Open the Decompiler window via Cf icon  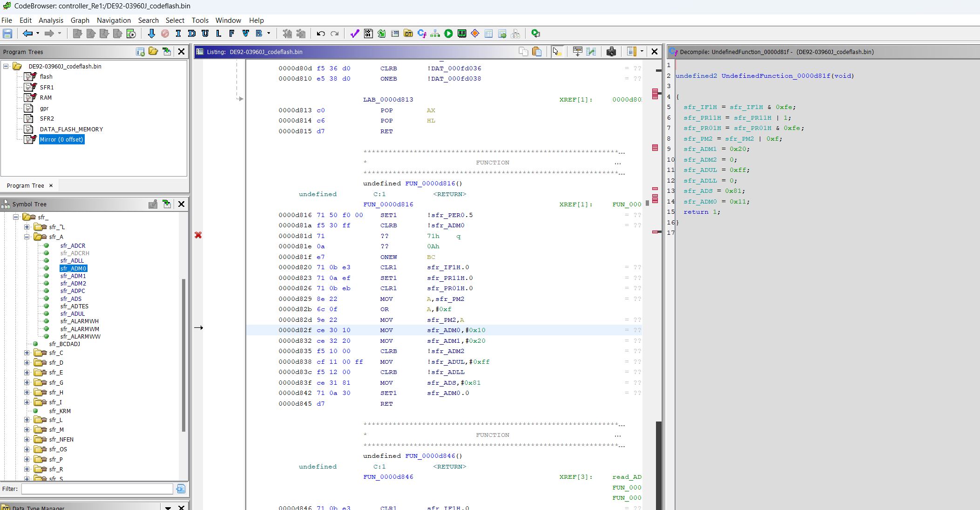[x=422, y=34]
